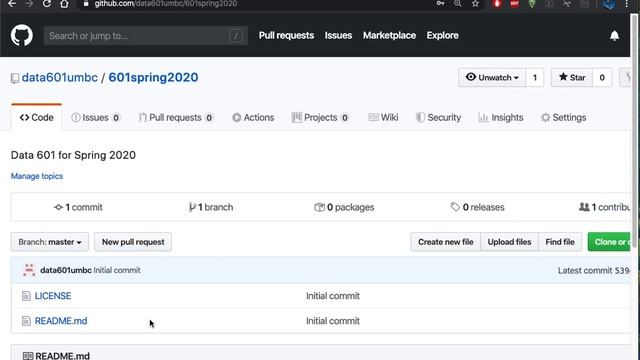Image resolution: width=640 pixels, height=360 pixels.
Task: Open the Unwatch dropdown
Action: (492, 77)
